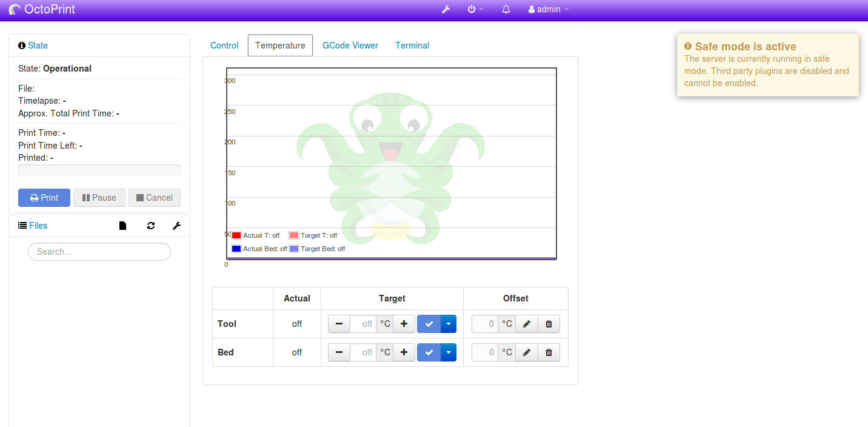Toggle Actual T legend red swatch
The image size is (868, 427).
[x=236, y=235]
